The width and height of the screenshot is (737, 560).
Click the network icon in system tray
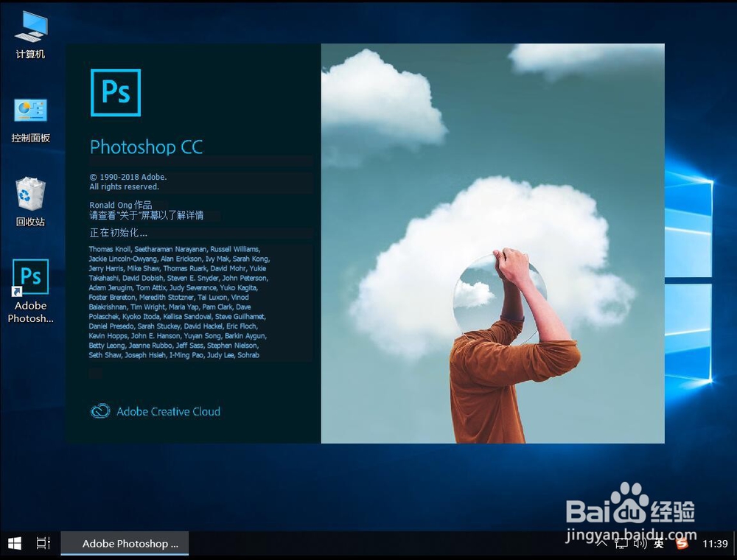click(621, 544)
